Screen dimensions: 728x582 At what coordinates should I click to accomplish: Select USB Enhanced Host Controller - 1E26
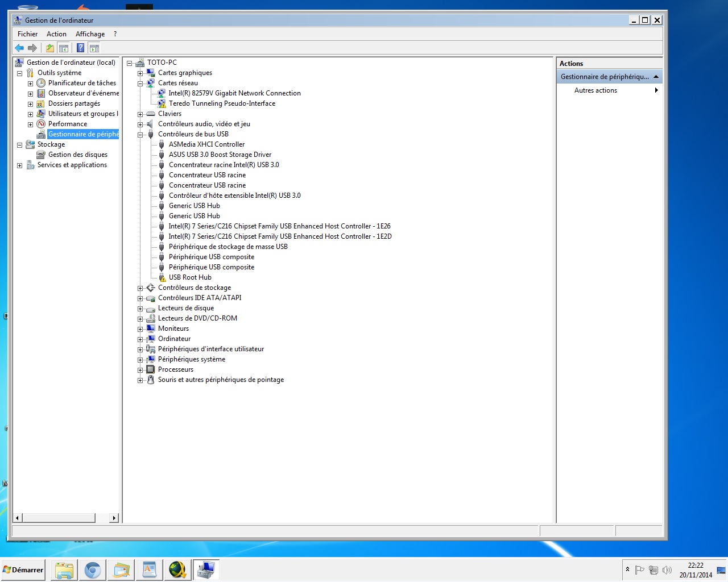pos(279,226)
